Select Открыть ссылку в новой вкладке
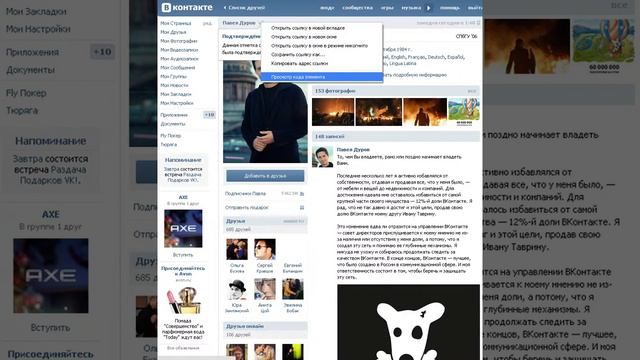This screenshot has height=360, width=640. (322, 28)
